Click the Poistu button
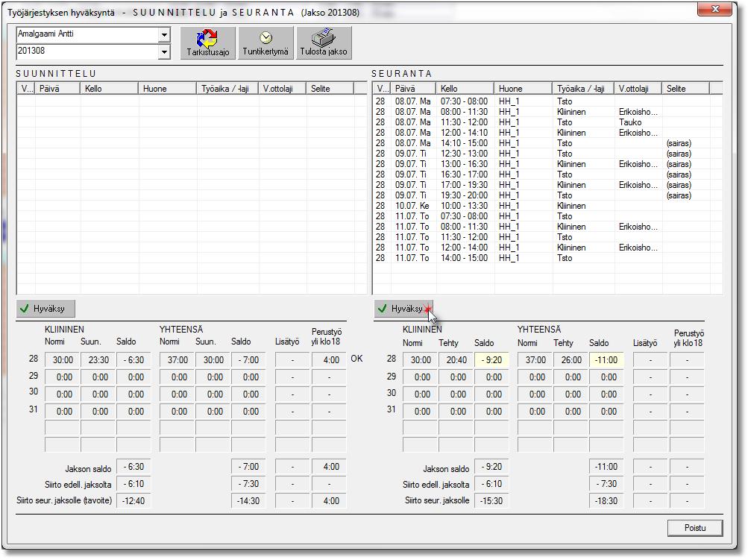The width and height of the screenshot is (748, 560). point(695,528)
